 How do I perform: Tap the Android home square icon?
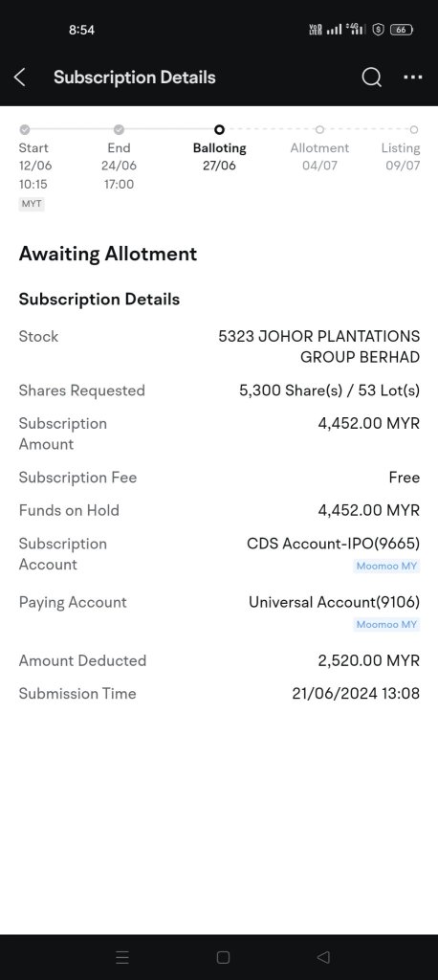click(x=223, y=957)
